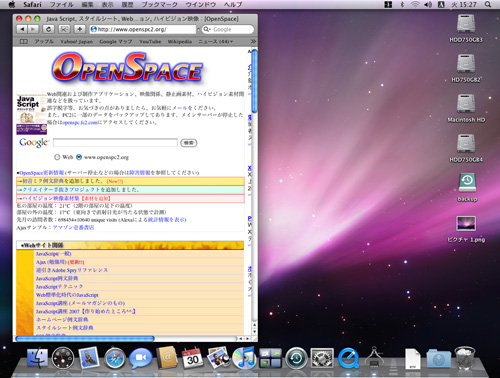Viewport: 500px width, 378px height.
Task: Click the JavaScript book cover thumbnail
Action: (x=31, y=114)
